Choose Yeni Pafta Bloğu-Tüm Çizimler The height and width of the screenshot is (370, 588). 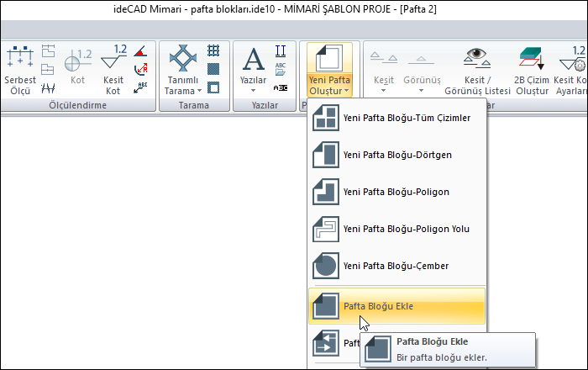[396, 118]
